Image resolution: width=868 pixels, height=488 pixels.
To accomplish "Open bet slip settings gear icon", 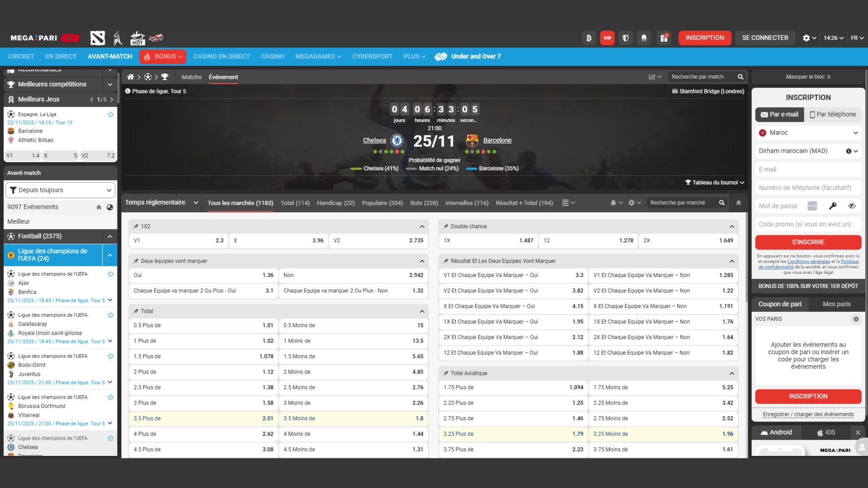I will pyautogui.click(x=856, y=319).
